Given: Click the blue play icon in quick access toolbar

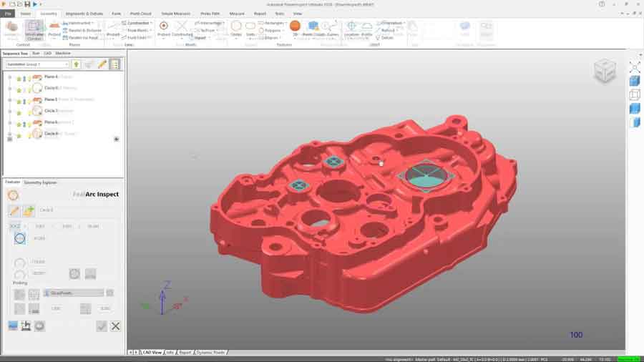Looking at the screenshot, I should 35,4.
